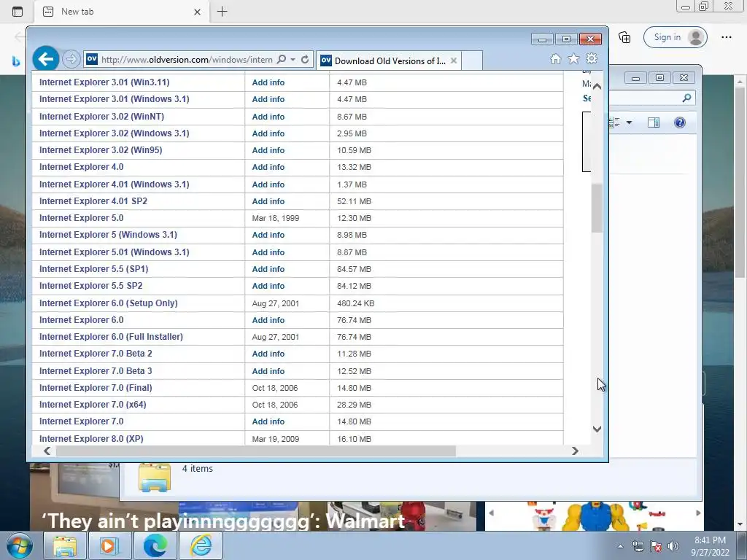Screen dimensions: 747x560
Task: Click the horizontal scrollbar thumb
Action: pyautogui.click(x=256, y=451)
